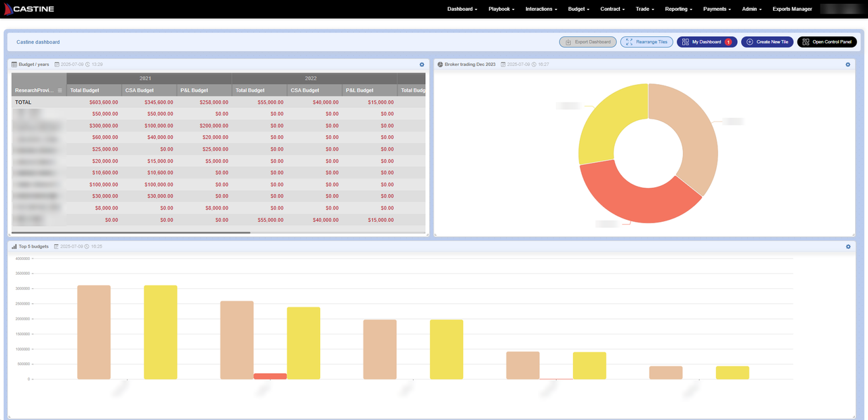Click the Budget / years tile title
The height and width of the screenshot is (420, 868).
[34, 64]
